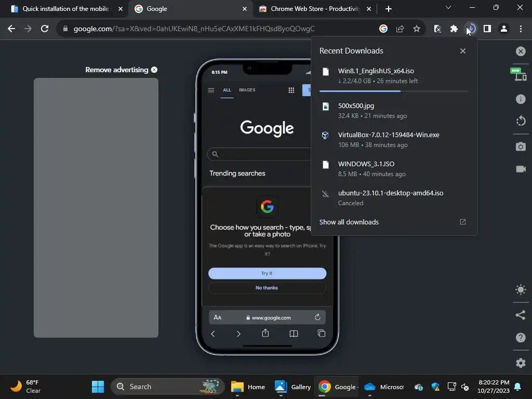Open Chrome's three-dot menu
The height and width of the screenshot is (399, 532).
pyautogui.click(x=521, y=29)
